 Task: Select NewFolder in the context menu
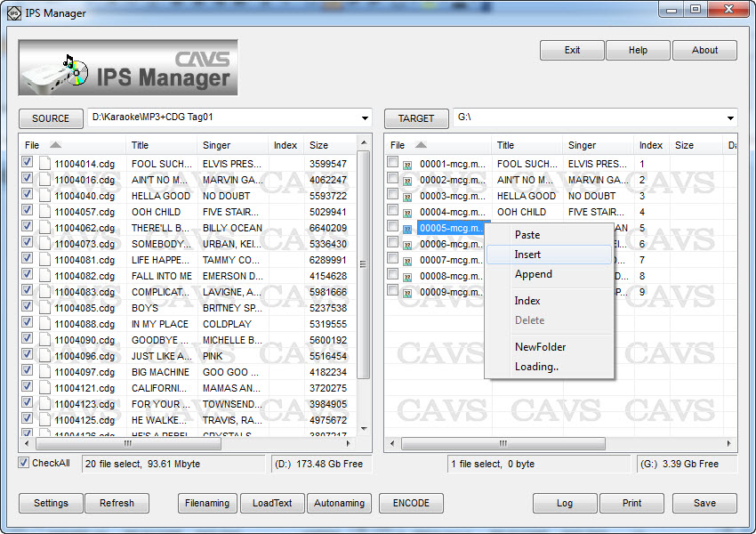click(x=540, y=347)
